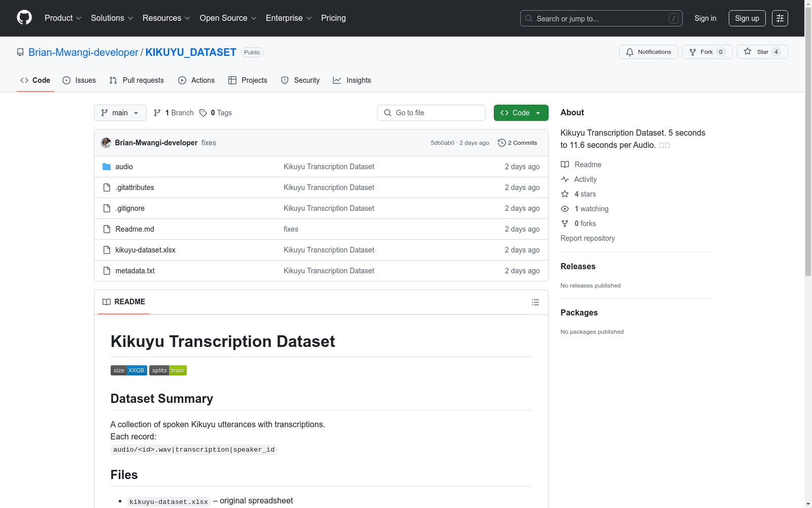The height and width of the screenshot is (508, 812).
Task: Click the star icon next to 4 stars
Action: pyautogui.click(x=565, y=194)
